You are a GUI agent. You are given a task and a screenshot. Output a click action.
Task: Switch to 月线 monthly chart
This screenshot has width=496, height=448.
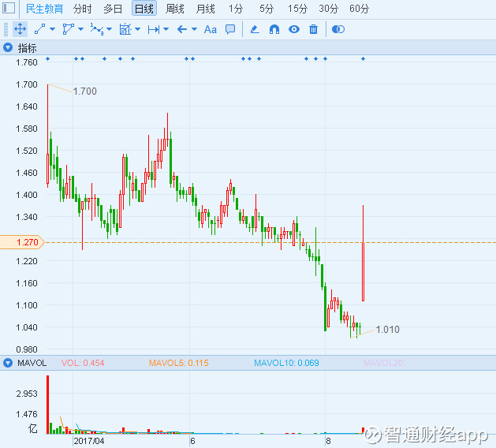pos(205,9)
